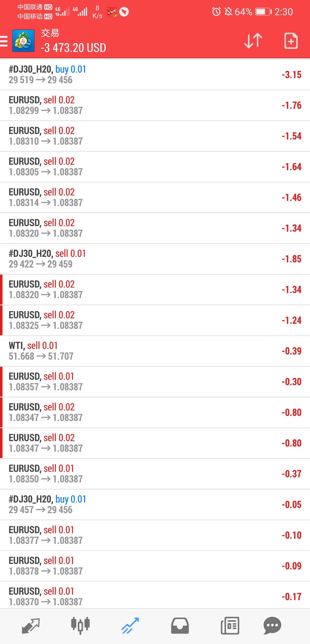Open the News tab newspaper icon
Viewport: 310px width, 644px height.
[x=230, y=626]
